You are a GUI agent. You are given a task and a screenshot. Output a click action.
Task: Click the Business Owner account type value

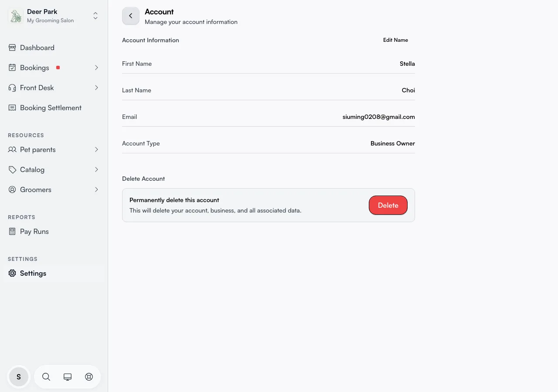(393, 143)
